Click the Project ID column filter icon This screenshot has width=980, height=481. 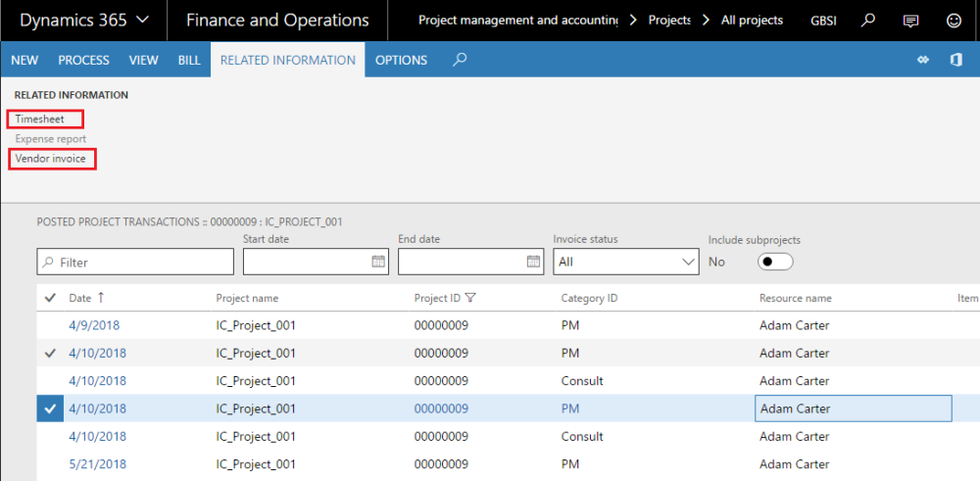pos(470,298)
